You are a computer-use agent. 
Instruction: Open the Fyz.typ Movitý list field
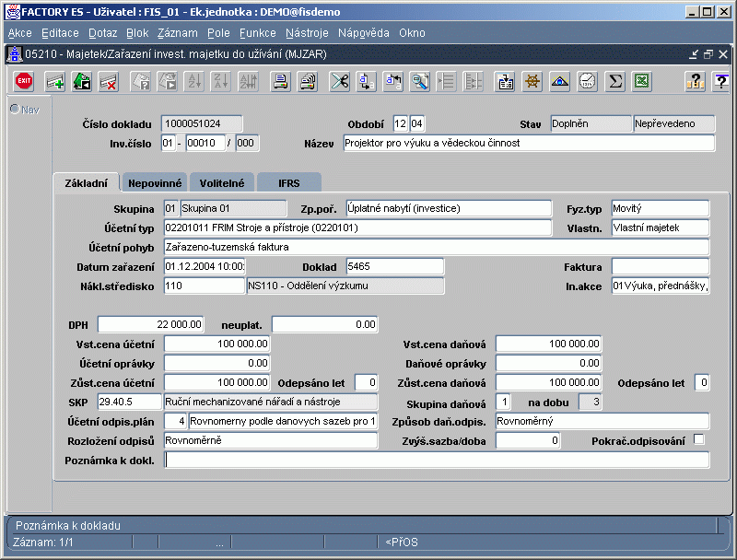pyautogui.click(x=661, y=208)
